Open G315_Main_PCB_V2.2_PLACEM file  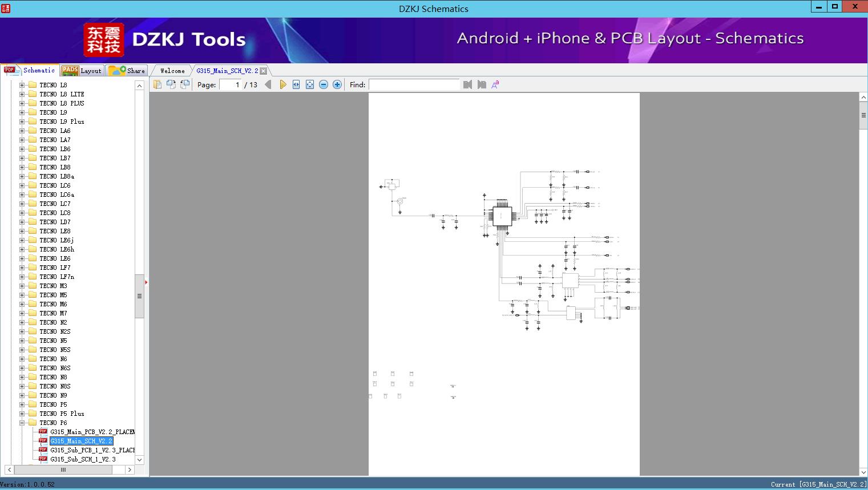[x=92, y=432]
